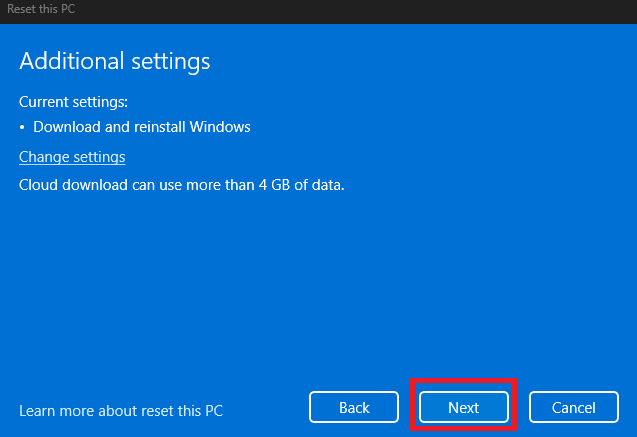The image size is (637, 437).
Task: Cancel the Reset this PC wizard
Action: [x=573, y=407]
